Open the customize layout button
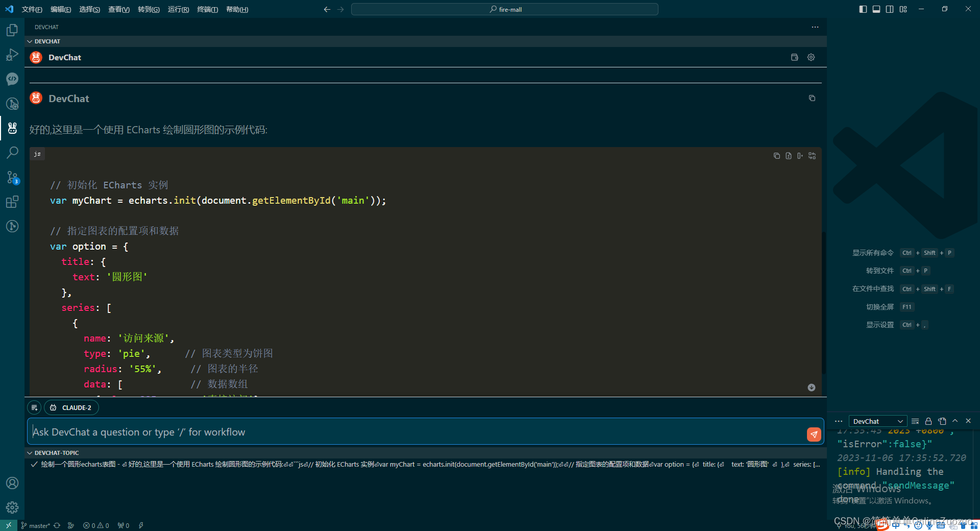The width and height of the screenshot is (980, 531). (x=903, y=9)
